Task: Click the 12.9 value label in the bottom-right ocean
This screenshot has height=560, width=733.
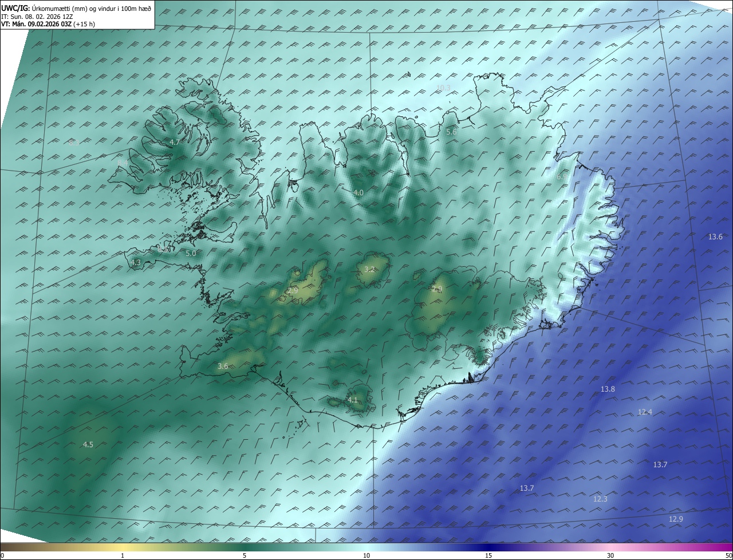Action: 676,519
